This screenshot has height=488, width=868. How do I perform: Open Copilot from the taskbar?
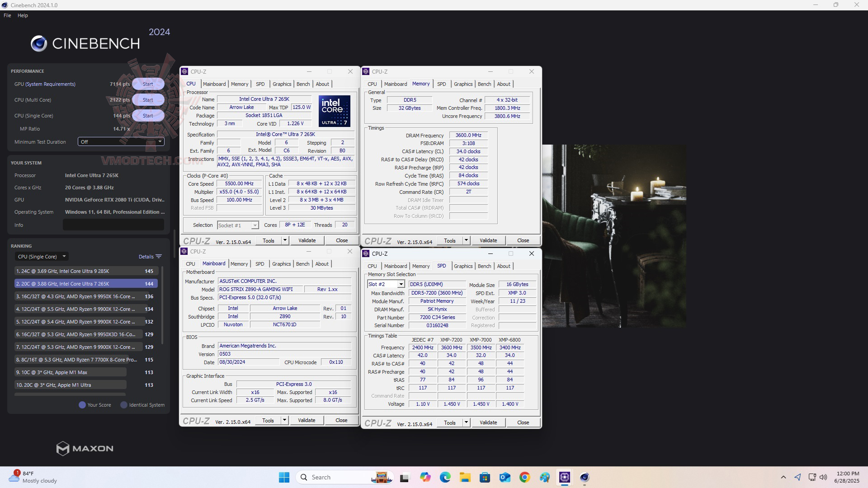(x=425, y=477)
